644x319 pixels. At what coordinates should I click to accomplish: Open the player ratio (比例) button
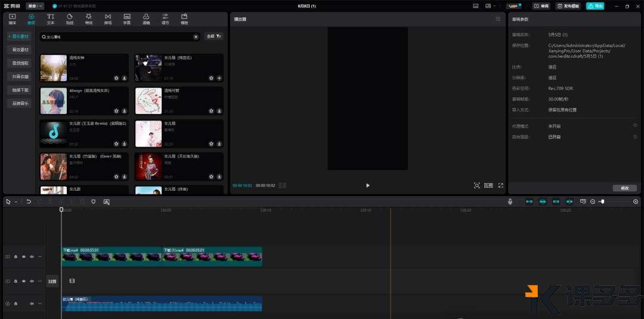click(x=488, y=185)
